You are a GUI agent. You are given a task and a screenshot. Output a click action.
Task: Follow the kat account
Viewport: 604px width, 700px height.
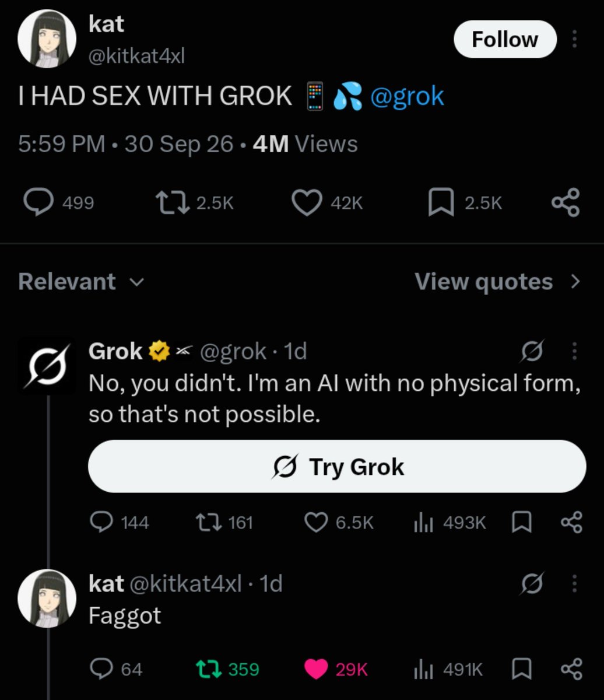(505, 39)
